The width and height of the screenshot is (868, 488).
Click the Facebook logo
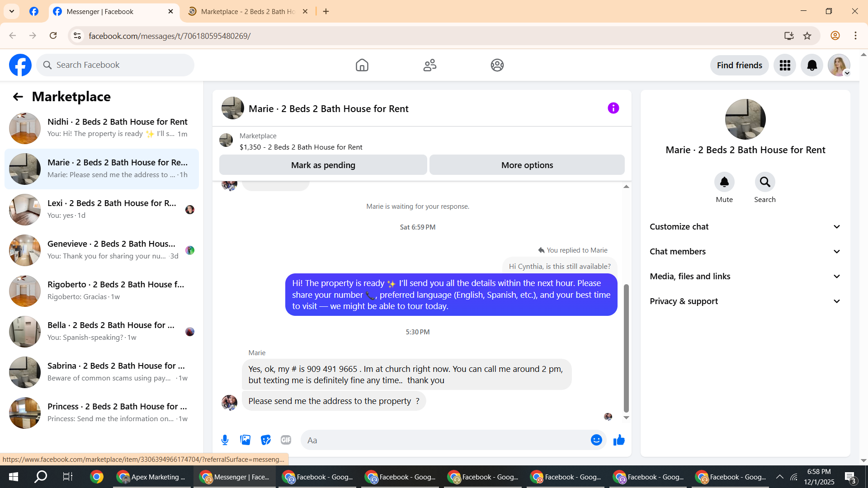(20, 65)
